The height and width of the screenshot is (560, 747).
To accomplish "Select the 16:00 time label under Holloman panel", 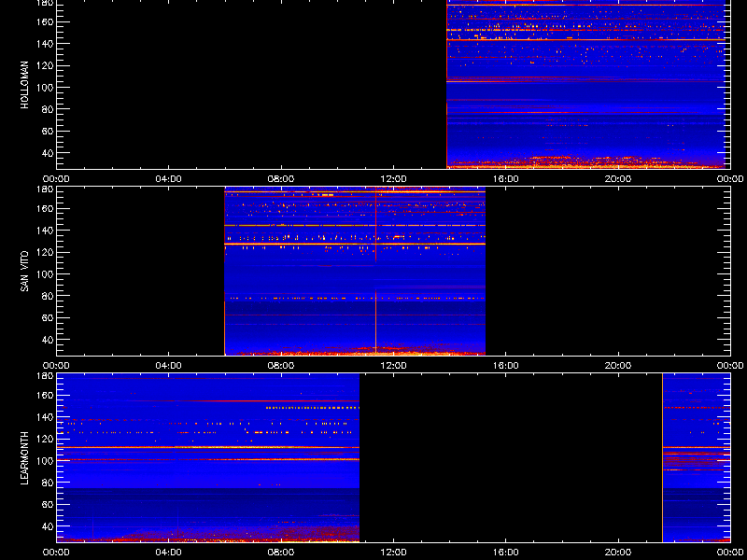I will click(x=505, y=179).
